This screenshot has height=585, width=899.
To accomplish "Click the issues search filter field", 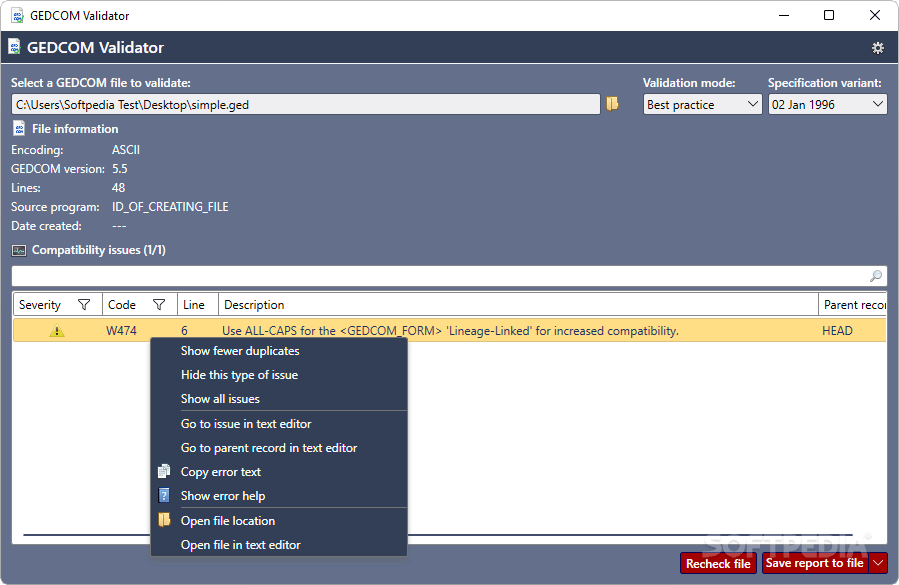I will click(449, 276).
